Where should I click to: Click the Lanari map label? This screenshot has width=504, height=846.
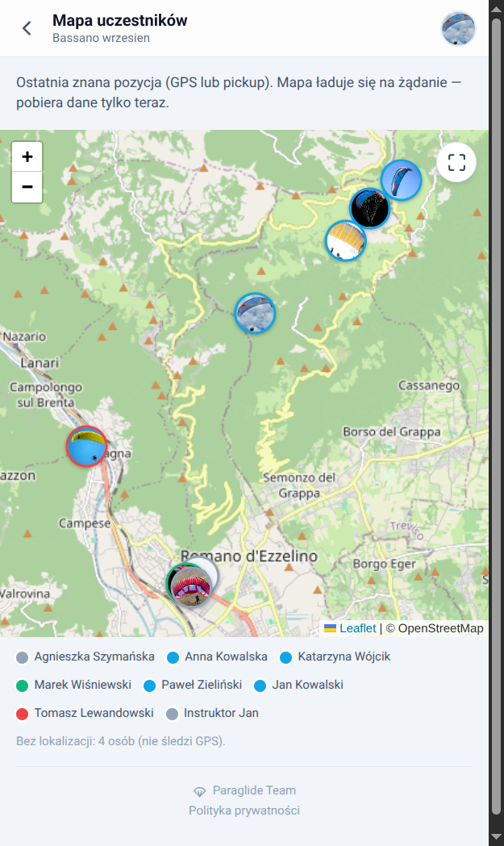point(40,363)
